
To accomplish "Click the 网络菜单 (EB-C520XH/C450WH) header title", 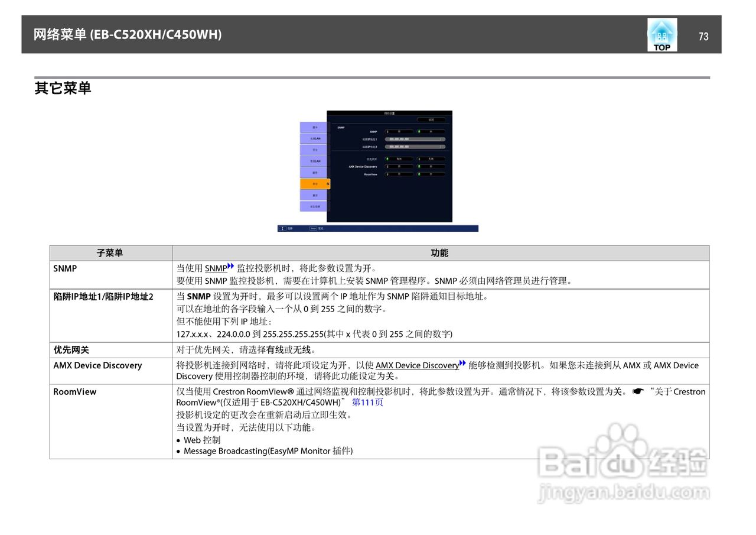I will click(128, 35).
